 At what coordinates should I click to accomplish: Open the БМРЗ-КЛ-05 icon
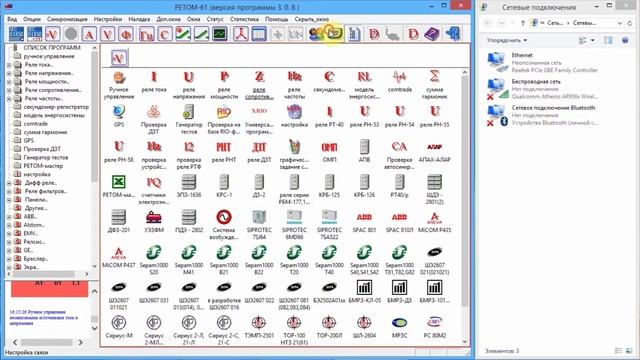(x=364, y=292)
